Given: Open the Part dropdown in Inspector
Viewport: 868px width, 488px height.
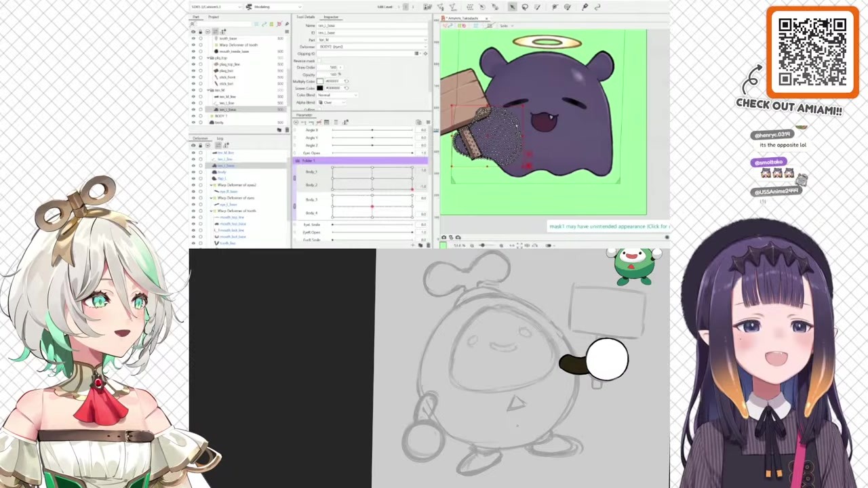Looking at the screenshot, I should click(372, 40).
